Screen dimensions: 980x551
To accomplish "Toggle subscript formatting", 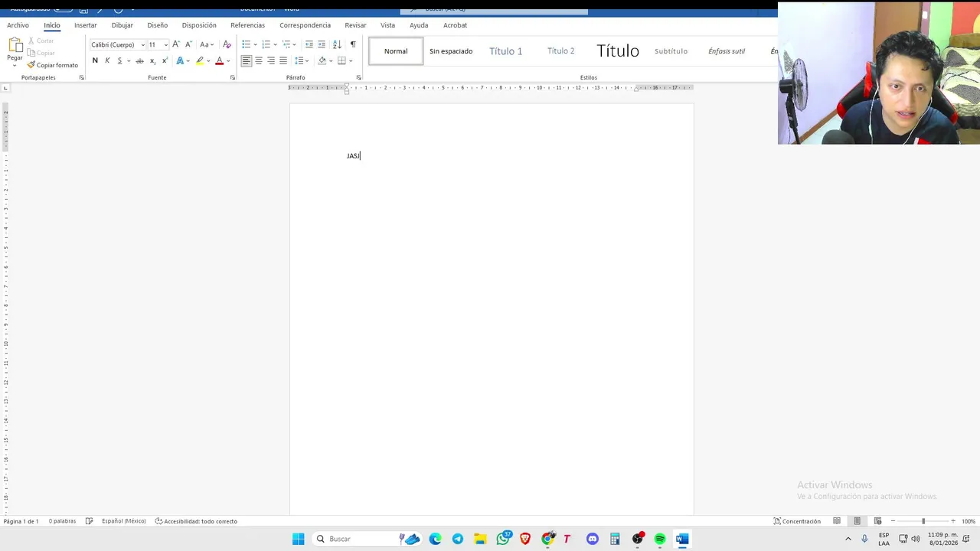I will (x=152, y=60).
